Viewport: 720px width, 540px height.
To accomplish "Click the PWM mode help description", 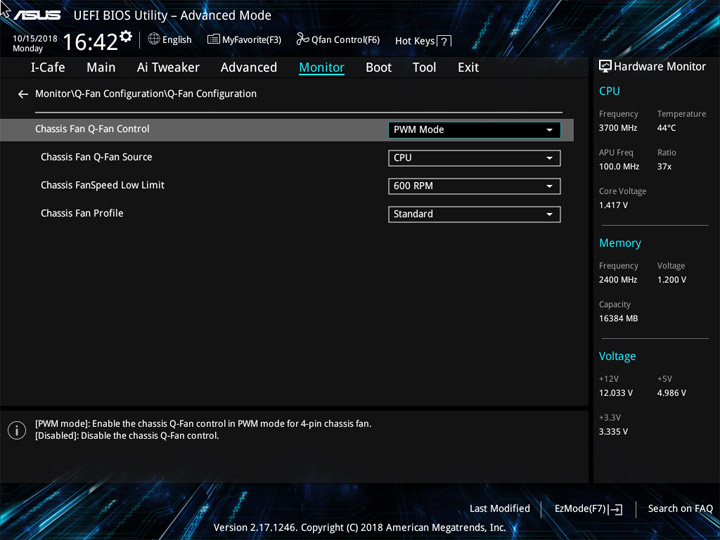I will (x=203, y=424).
